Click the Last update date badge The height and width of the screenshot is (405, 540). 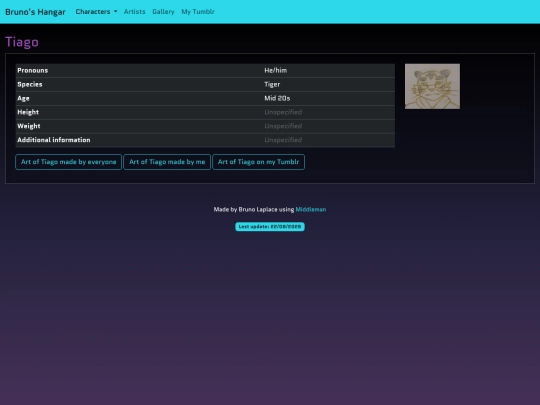click(x=270, y=227)
